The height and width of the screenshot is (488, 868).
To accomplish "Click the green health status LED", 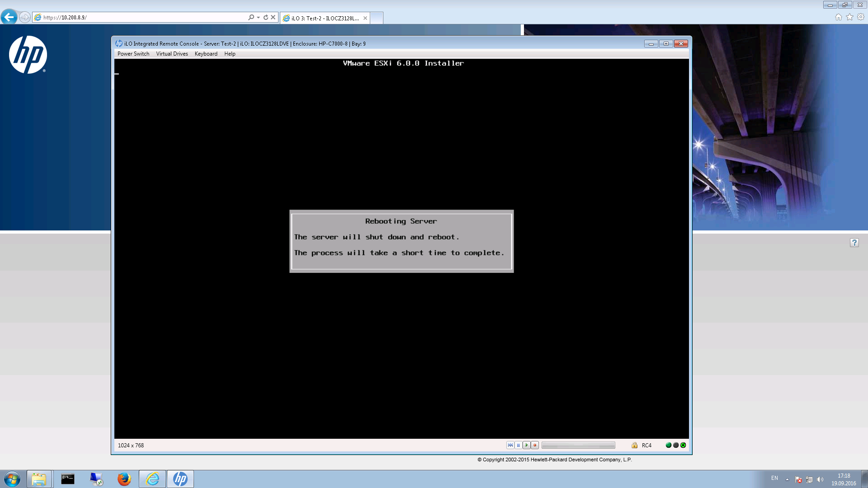I will pyautogui.click(x=669, y=445).
